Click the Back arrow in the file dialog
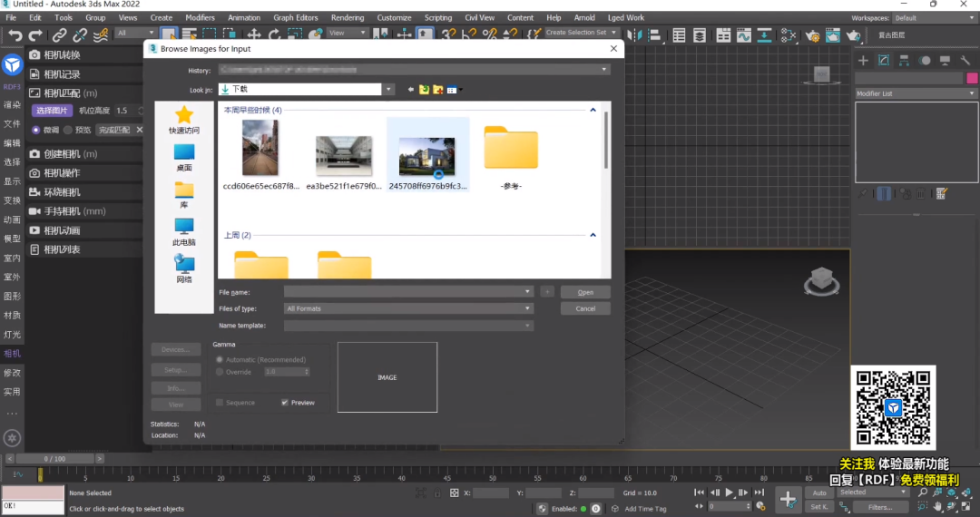 [411, 90]
